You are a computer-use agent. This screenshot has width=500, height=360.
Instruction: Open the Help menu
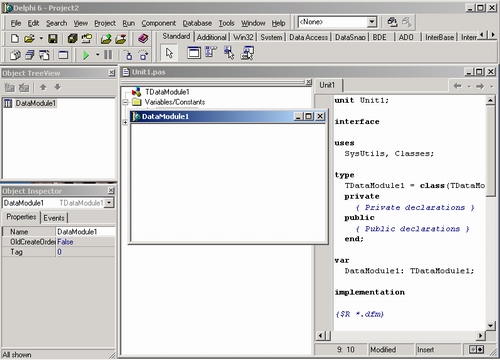(278, 23)
